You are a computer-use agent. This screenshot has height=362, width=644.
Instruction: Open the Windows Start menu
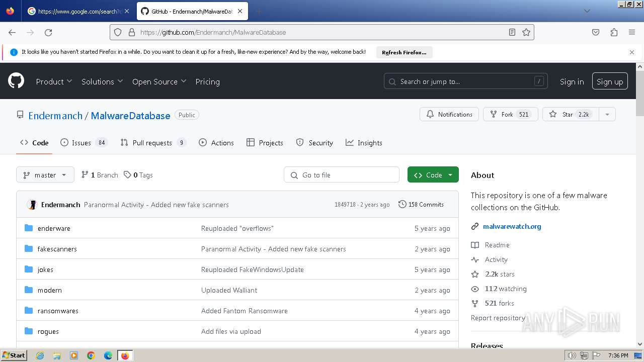coord(14,355)
